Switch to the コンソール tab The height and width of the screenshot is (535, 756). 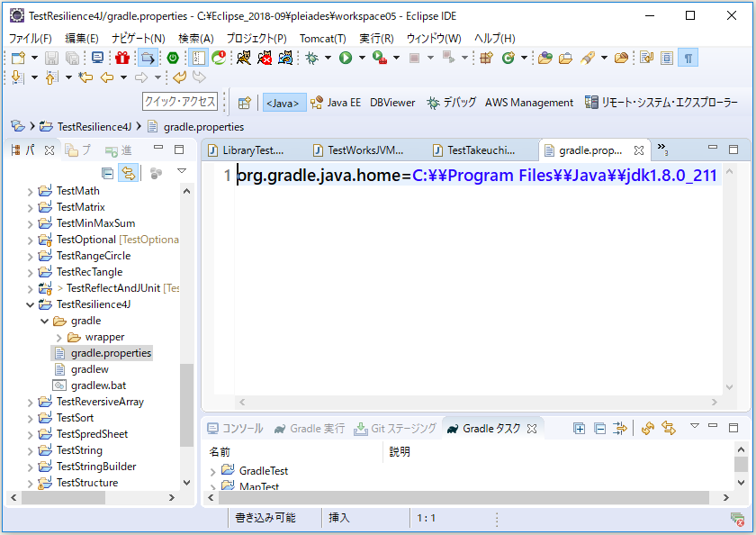(x=235, y=429)
